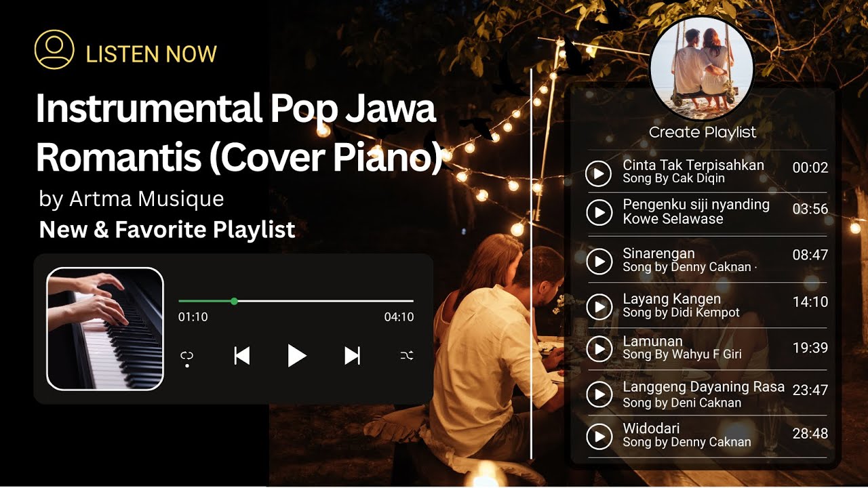Select the title Layang Kangen

(x=672, y=299)
